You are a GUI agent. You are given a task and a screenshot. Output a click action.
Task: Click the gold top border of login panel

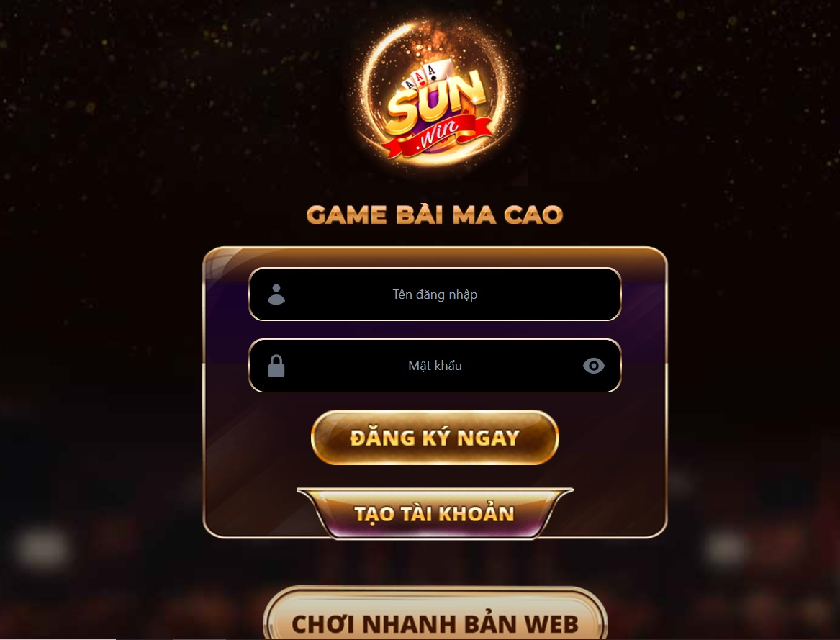pyautogui.click(x=435, y=255)
